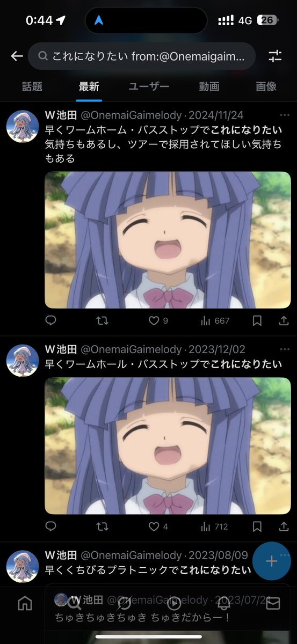Viewport: 297px width, 644px height.
Task: Switch to the 動画 tab
Action: 209,86
